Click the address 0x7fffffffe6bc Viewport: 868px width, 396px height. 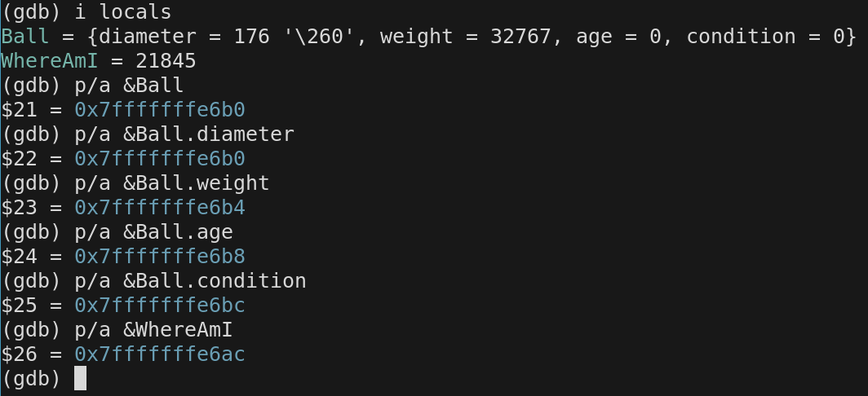(159, 306)
